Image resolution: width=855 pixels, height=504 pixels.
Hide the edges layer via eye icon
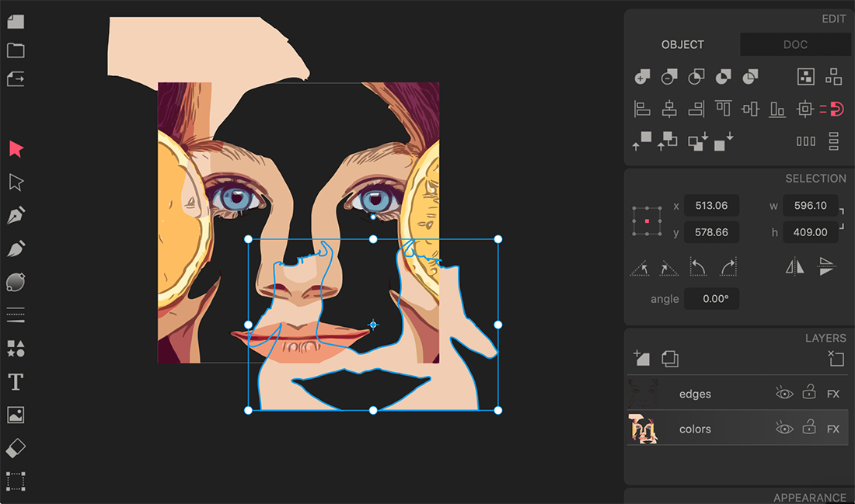click(784, 394)
